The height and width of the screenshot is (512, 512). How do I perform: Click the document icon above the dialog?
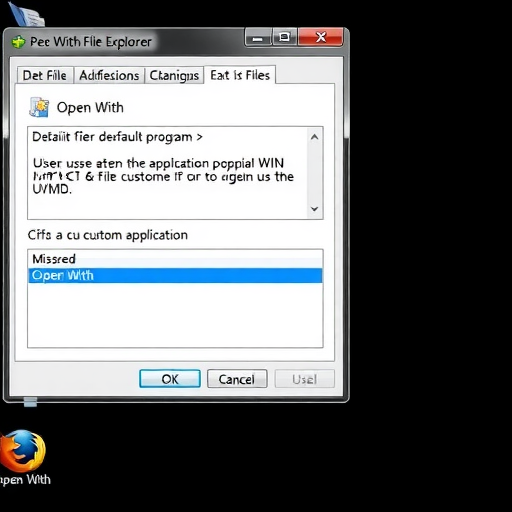[x=27, y=14]
